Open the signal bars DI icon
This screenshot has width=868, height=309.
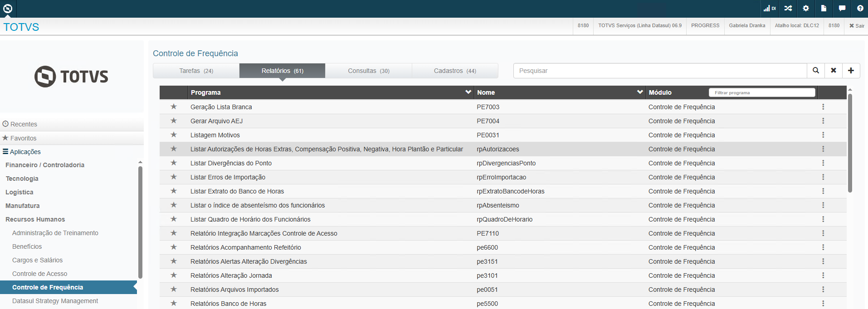click(x=770, y=8)
